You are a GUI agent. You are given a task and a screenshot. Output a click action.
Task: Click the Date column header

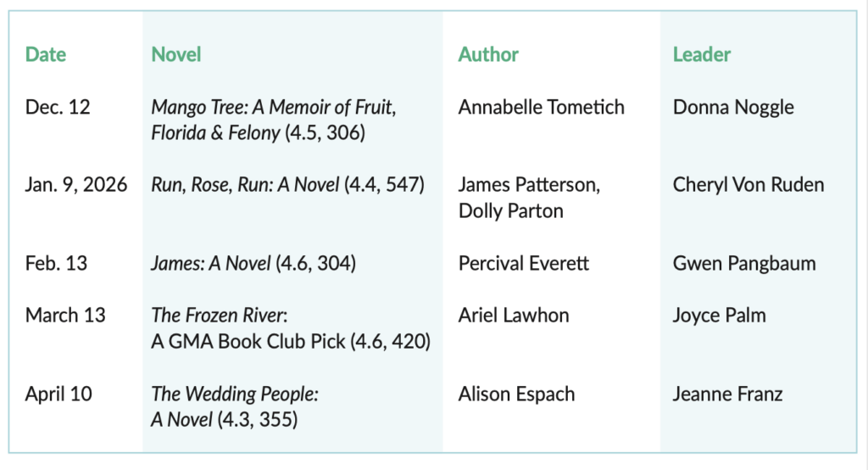[45, 55]
